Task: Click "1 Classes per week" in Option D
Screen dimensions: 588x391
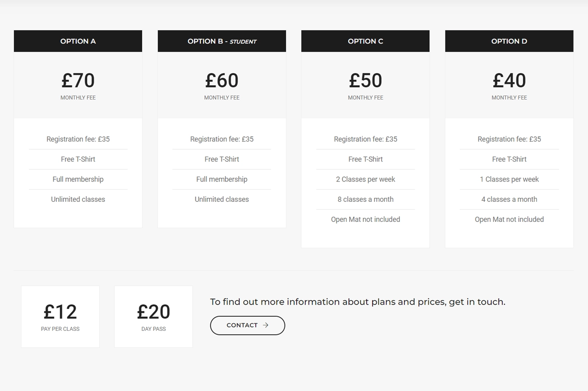Action: 509,179
